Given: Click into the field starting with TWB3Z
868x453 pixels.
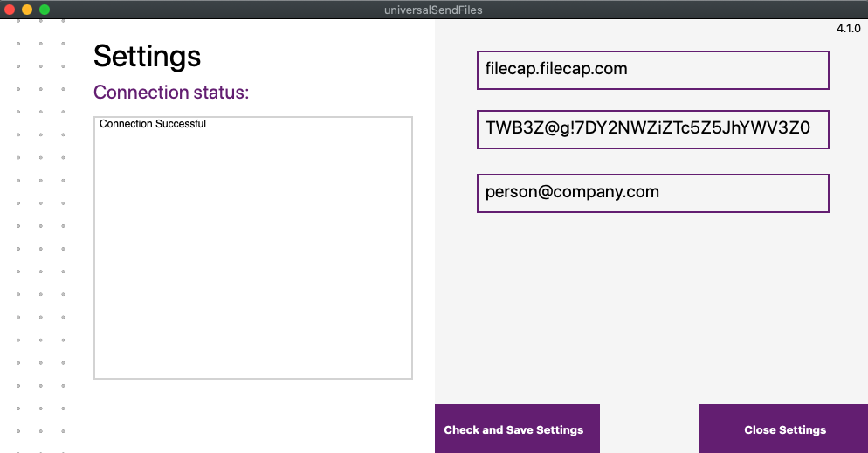Looking at the screenshot, I should (x=652, y=129).
